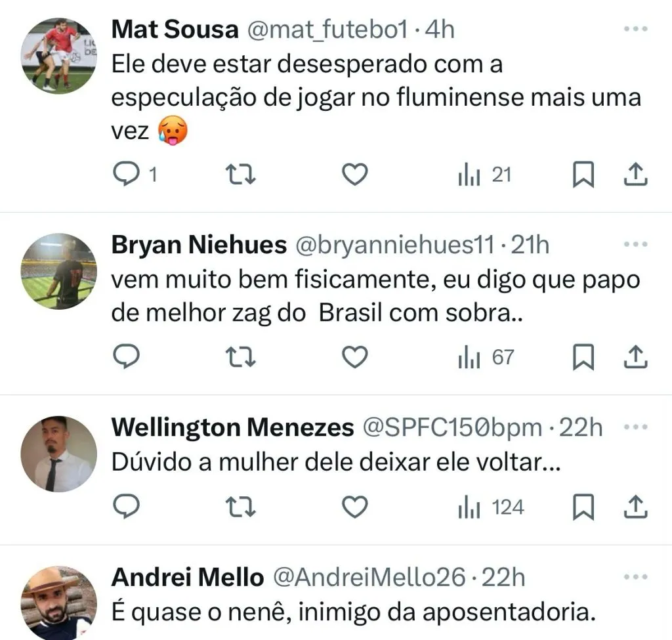
Task: View analytics showing 67 views
Action: point(486,357)
